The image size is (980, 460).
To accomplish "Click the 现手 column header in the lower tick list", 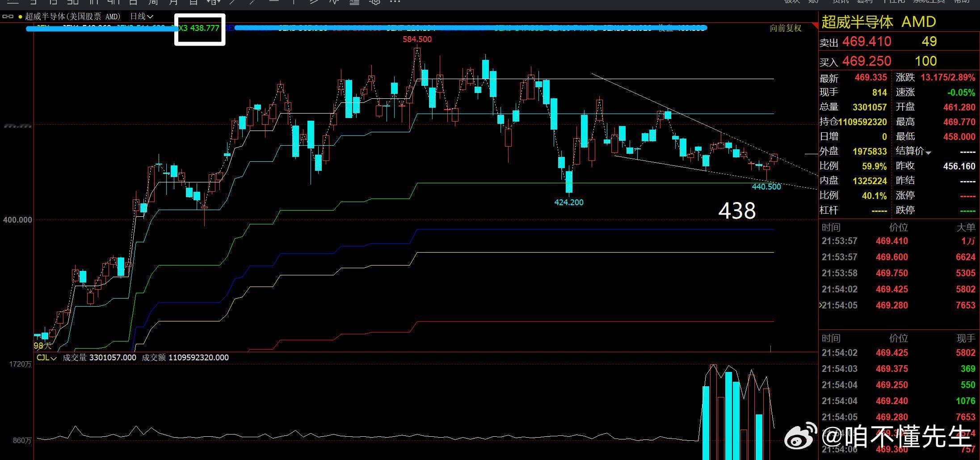I will tap(966, 338).
